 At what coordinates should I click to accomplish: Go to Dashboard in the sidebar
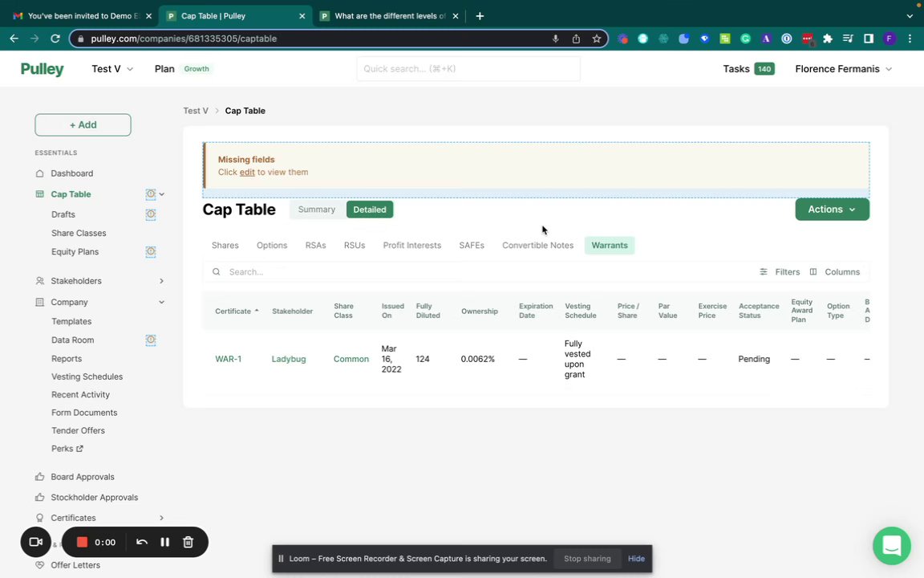click(72, 173)
